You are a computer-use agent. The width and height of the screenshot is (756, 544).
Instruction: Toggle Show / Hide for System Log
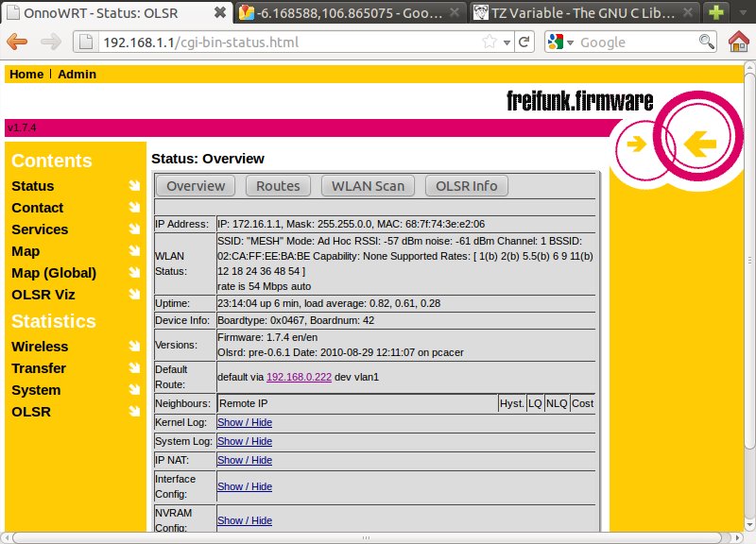(244, 441)
